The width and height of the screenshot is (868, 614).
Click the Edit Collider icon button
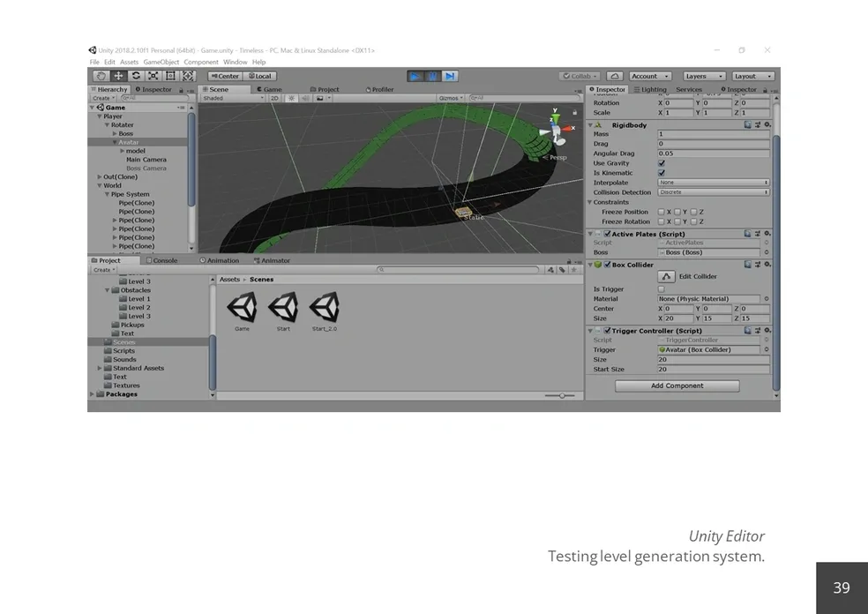(666, 277)
